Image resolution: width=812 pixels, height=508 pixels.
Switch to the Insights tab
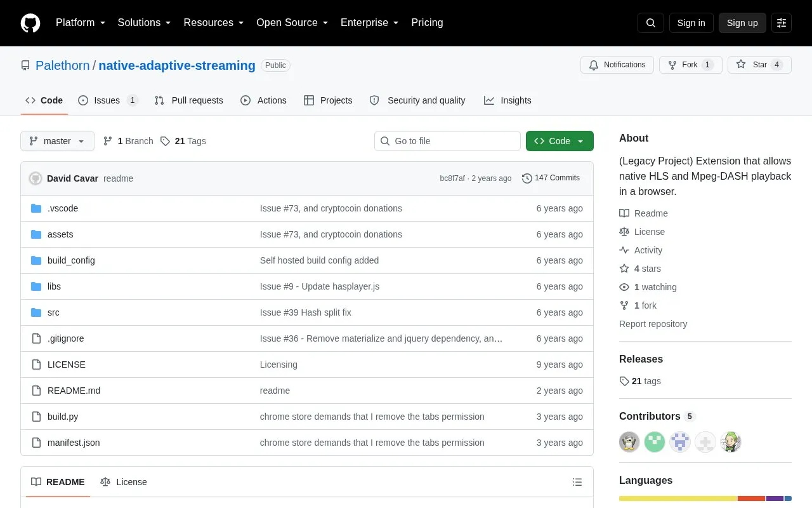(507, 100)
